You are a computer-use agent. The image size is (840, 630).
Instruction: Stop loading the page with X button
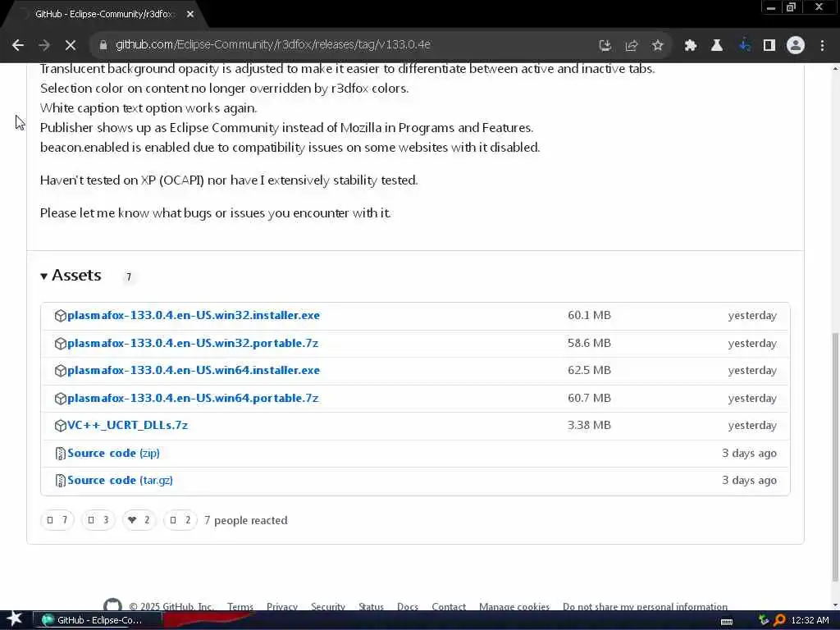pos(71,45)
